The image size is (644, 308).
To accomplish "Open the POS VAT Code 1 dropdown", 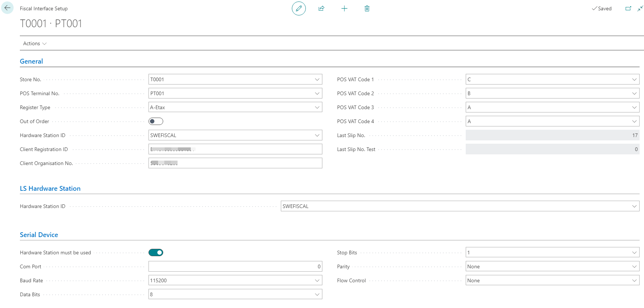I will pos(634,79).
